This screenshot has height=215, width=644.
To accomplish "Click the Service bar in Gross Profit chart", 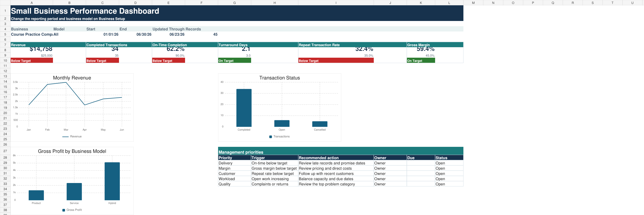I will [x=74, y=192].
